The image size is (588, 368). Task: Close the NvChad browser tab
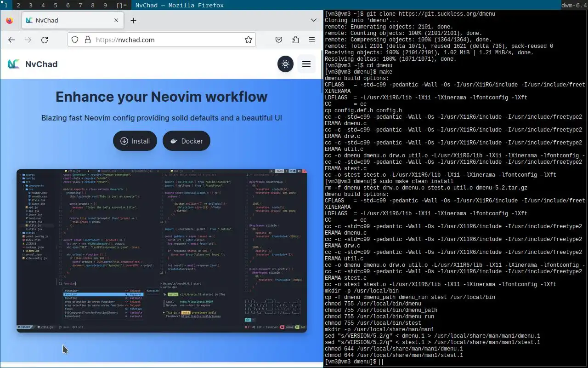pos(116,20)
